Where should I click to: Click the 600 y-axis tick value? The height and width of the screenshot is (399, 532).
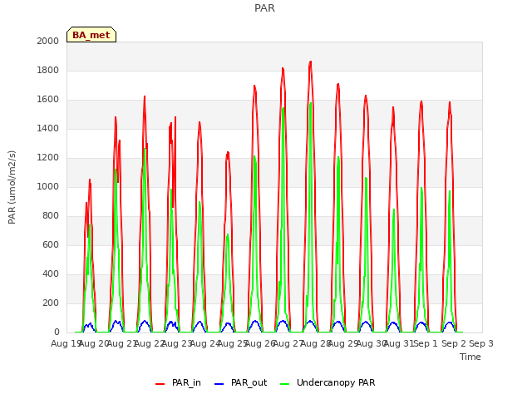point(51,244)
